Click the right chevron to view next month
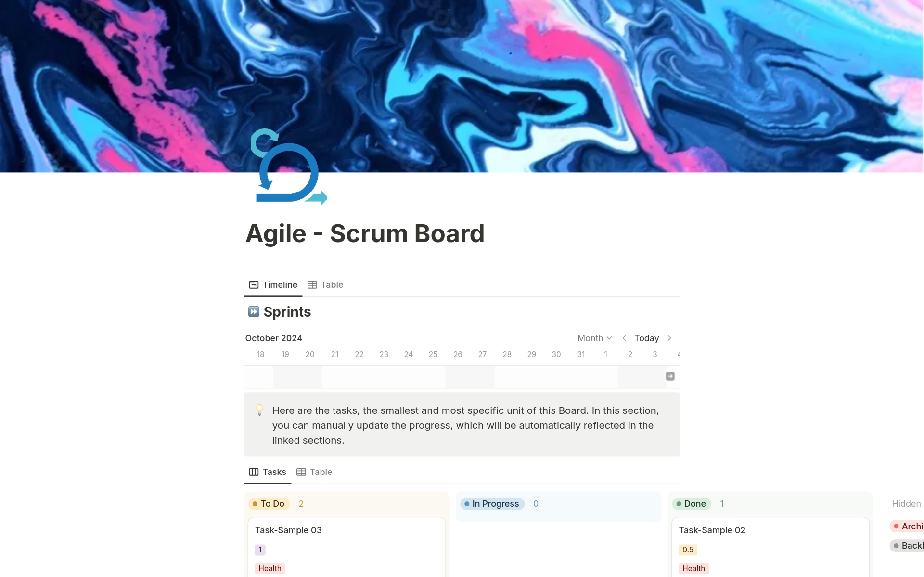 pos(669,338)
